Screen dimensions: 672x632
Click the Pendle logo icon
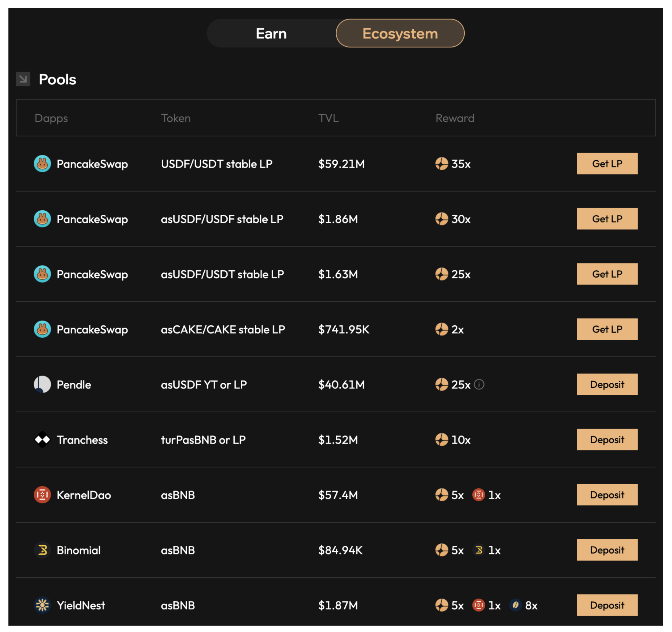pos(42,384)
